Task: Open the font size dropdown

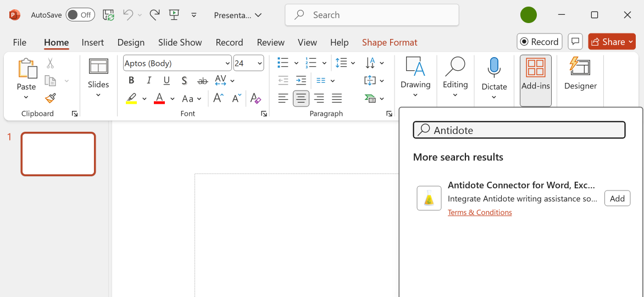Action: 259,63
